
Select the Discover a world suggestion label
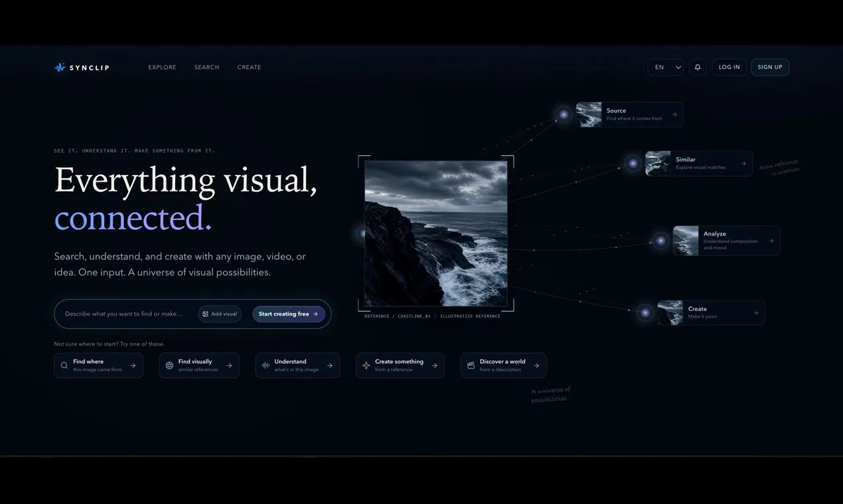[x=502, y=361]
